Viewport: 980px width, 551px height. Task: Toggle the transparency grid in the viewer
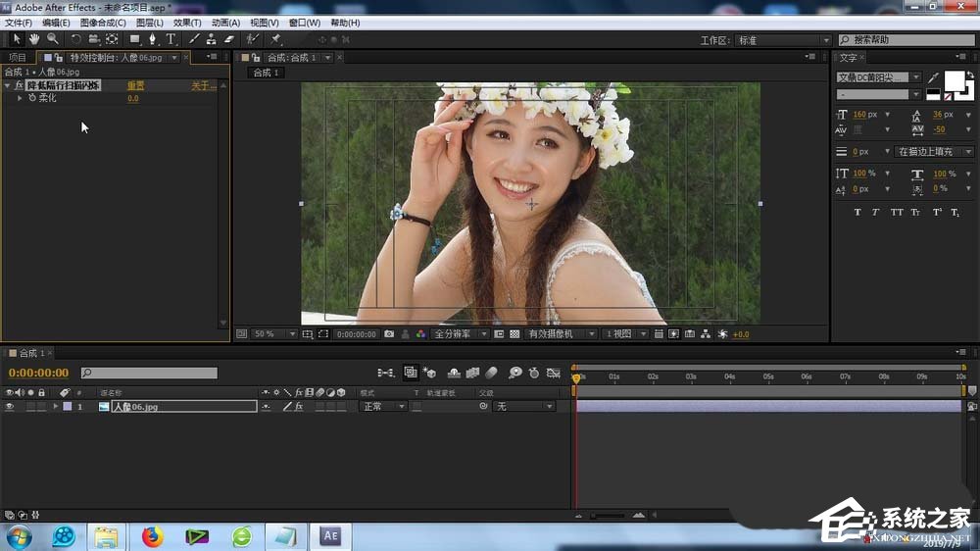pyautogui.click(x=514, y=334)
